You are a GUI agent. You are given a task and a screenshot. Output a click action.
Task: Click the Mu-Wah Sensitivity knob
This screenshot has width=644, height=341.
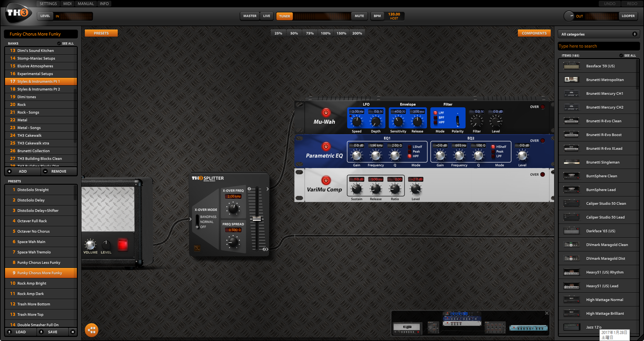click(x=398, y=121)
